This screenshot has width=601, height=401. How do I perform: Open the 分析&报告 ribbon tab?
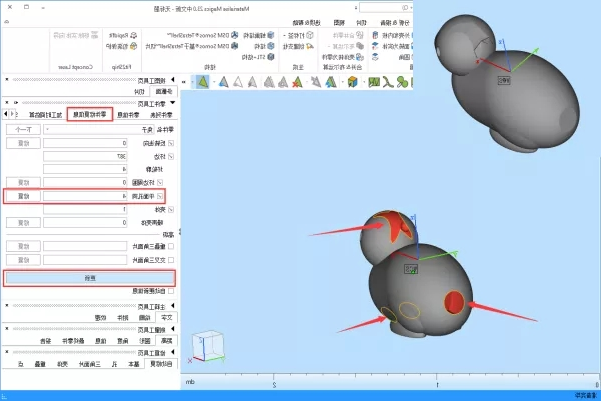pyautogui.click(x=395, y=23)
